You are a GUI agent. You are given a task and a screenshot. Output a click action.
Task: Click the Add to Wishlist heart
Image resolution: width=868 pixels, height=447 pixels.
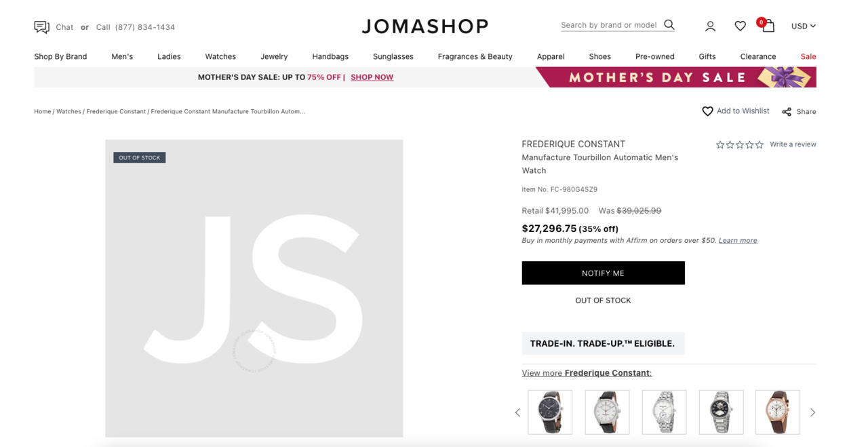point(707,111)
